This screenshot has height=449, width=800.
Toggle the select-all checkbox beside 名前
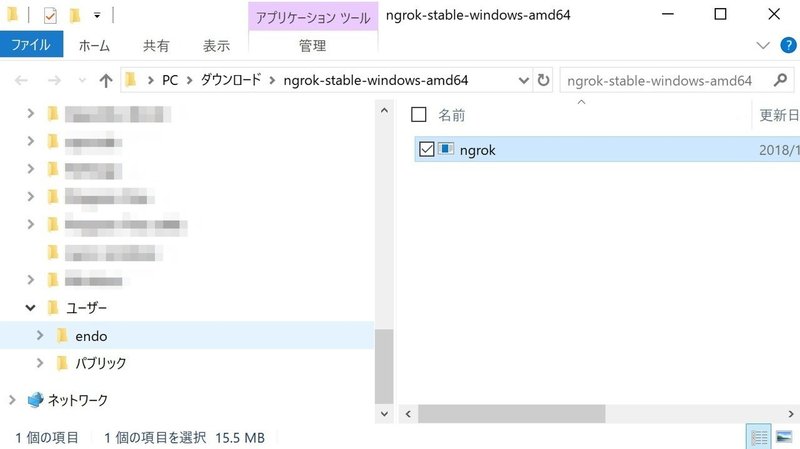[418, 115]
